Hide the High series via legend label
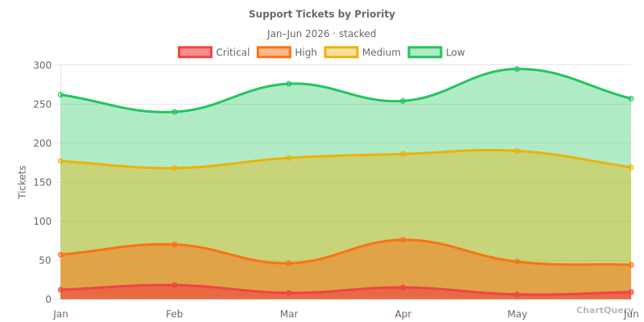The width and height of the screenshot is (644, 322). 306,52
